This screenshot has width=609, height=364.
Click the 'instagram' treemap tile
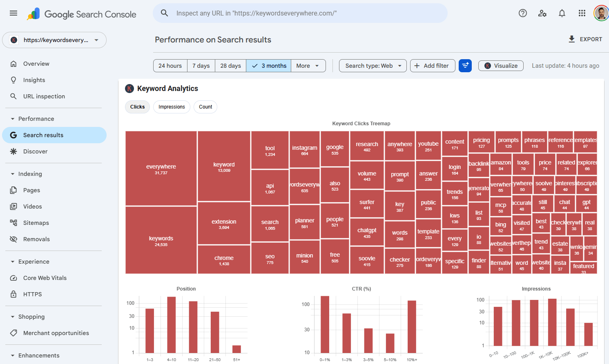click(x=305, y=150)
